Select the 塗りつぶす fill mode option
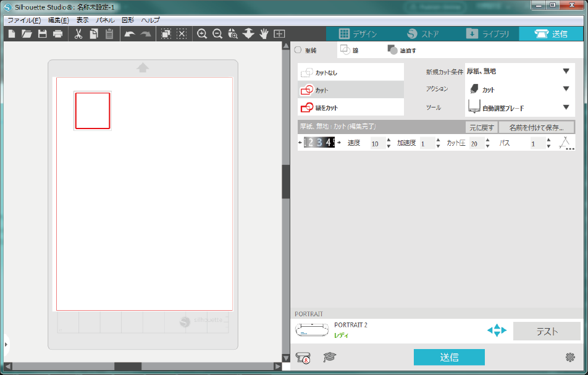The height and width of the screenshot is (375, 588). coord(402,50)
